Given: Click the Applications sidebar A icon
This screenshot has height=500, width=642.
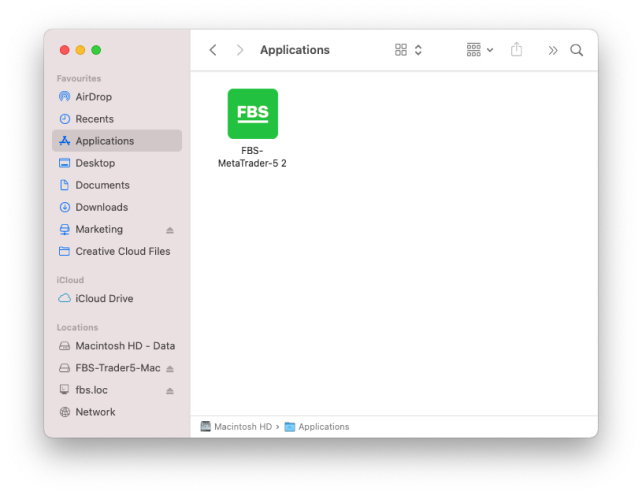Looking at the screenshot, I should click(65, 141).
